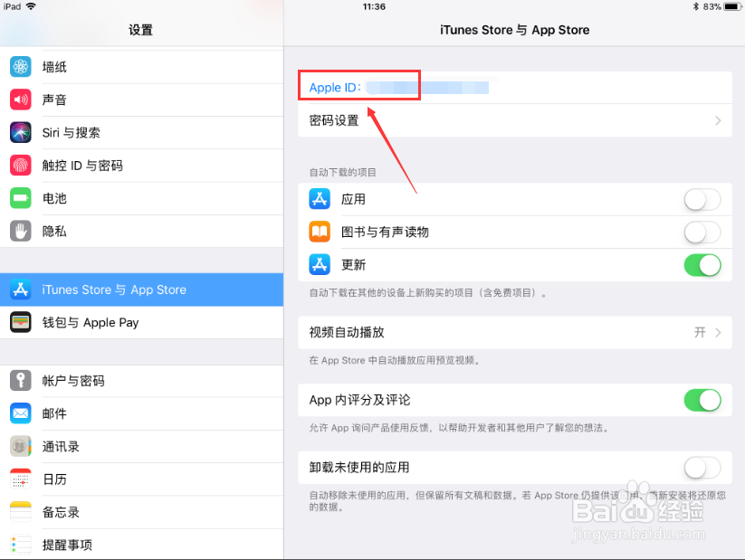Viewport: 745px width, 560px height.
Task: Tap the 11:36 clock in status bar
Action: (374, 6)
